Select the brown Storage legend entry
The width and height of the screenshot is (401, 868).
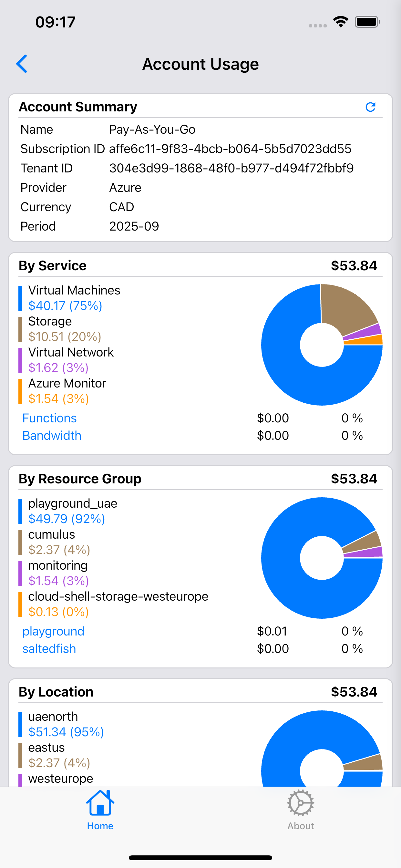point(60,329)
